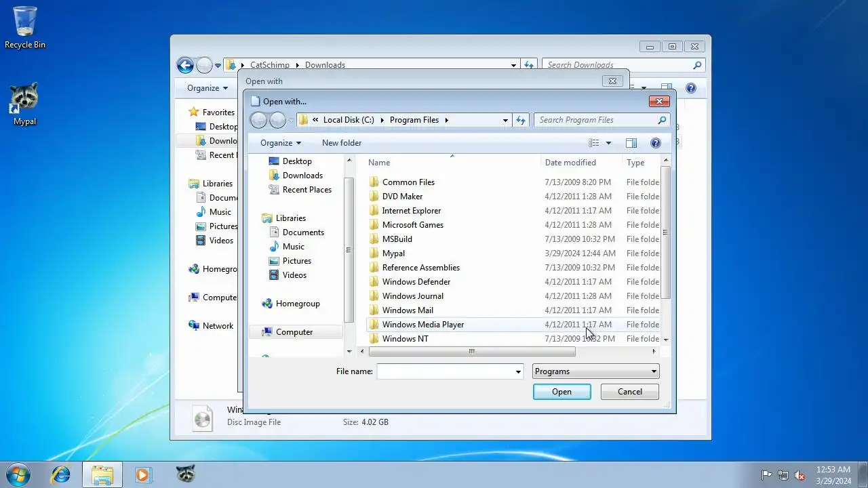Click the New folder button
Screen dimensions: 868x488
[342, 143]
